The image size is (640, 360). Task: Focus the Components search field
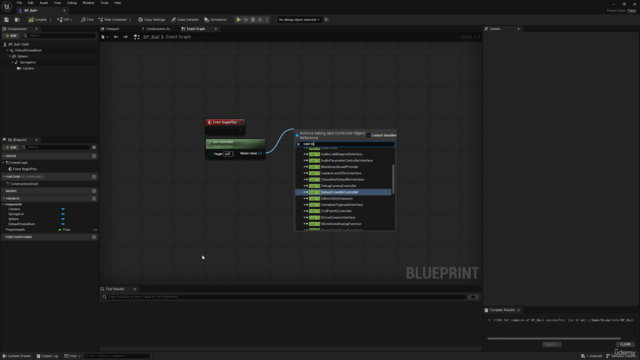(59, 36)
